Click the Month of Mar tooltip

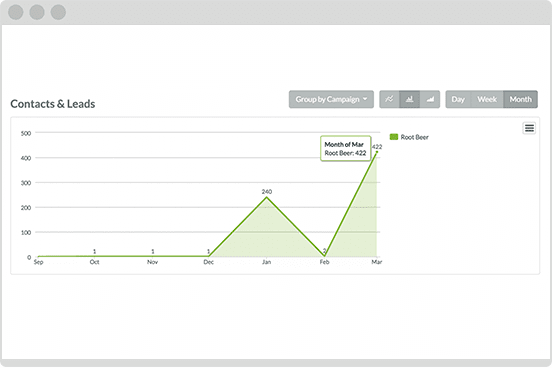point(345,149)
